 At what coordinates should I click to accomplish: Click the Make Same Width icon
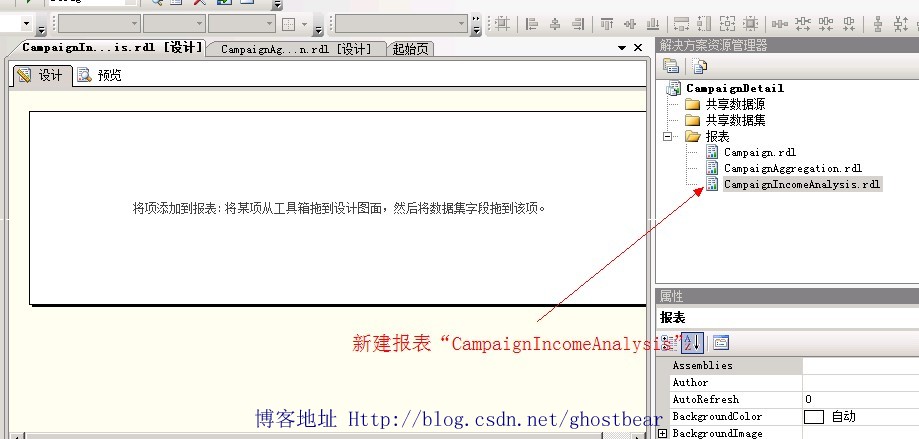(x=682, y=24)
